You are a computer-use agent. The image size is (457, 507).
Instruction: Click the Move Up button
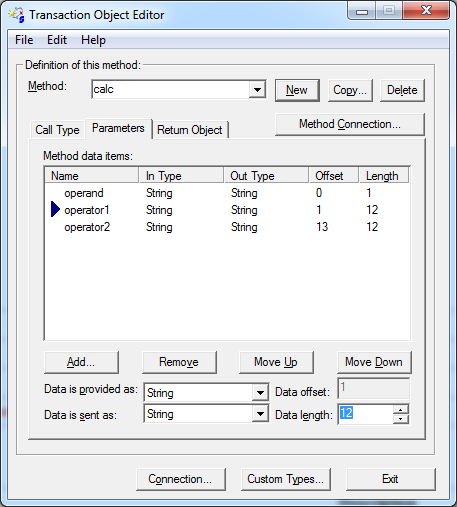(276, 362)
